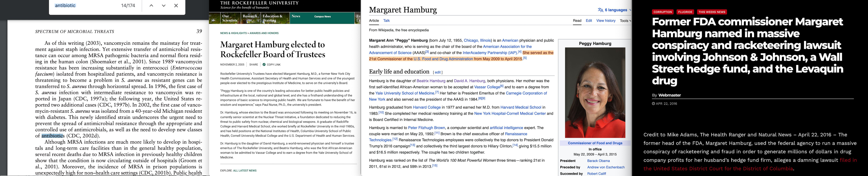868x176 pixels.
Task: Expand the Wikipedia Tools menu
Action: click(625, 21)
